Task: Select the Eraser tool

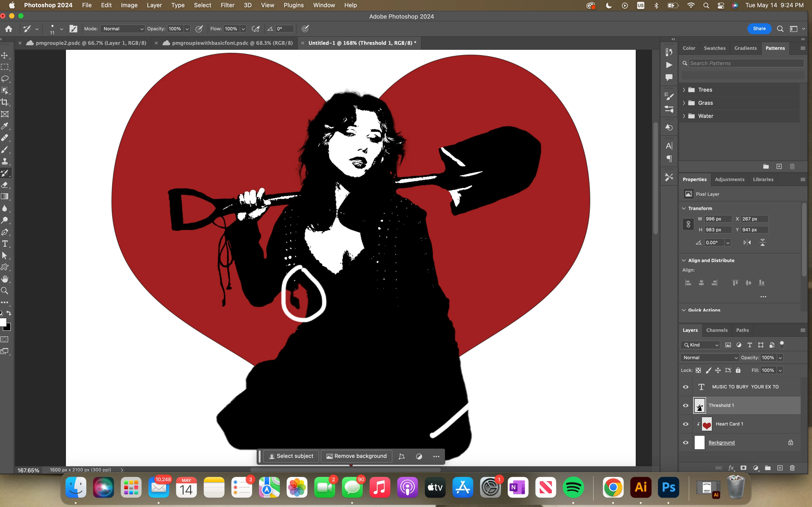Action: point(5,185)
